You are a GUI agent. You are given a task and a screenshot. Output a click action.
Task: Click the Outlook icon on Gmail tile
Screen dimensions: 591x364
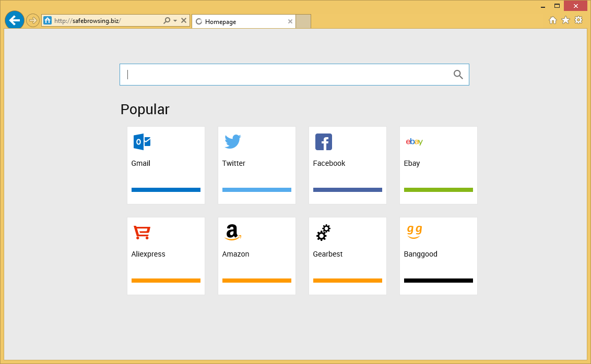141,142
